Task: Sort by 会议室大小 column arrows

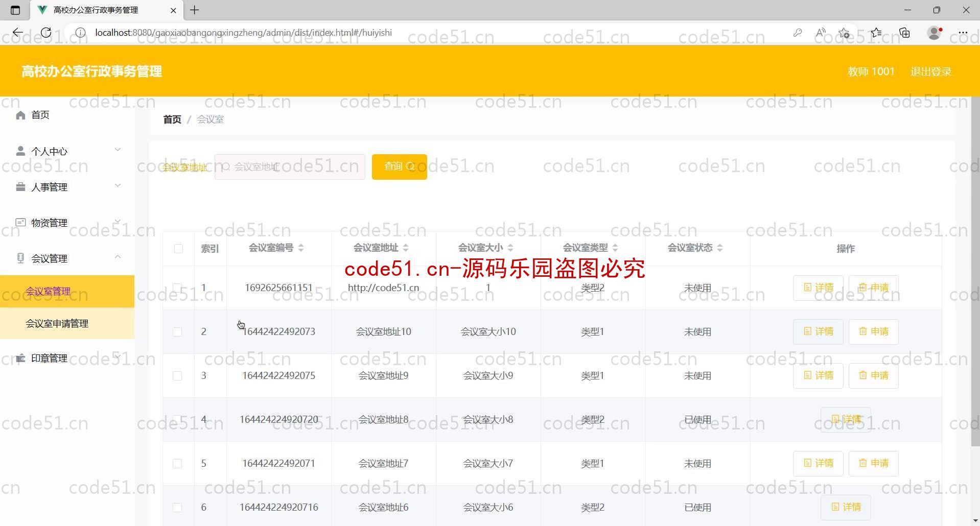Action: [510, 248]
